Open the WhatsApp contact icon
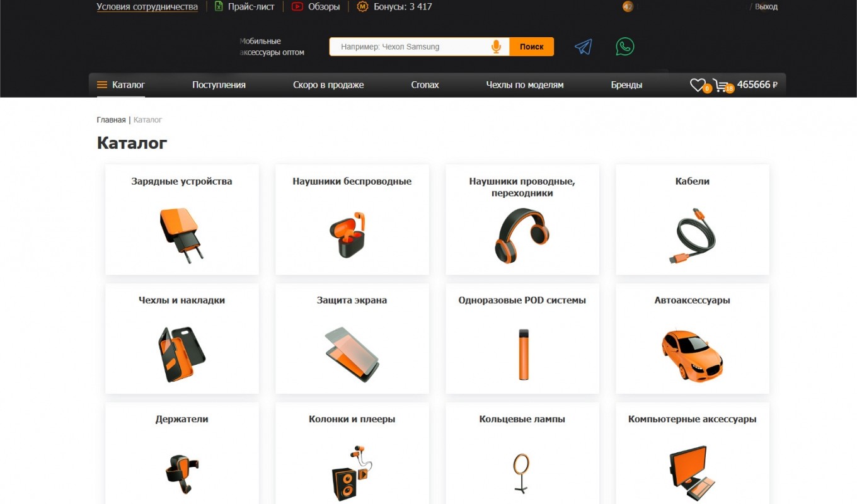Screen dimensions: 857x504 (x=624, y=47)
